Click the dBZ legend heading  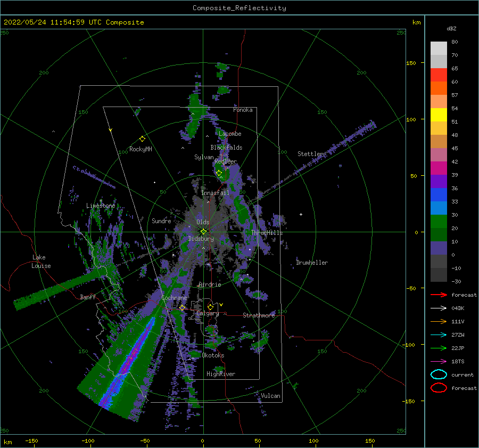(x=451, y=28)
